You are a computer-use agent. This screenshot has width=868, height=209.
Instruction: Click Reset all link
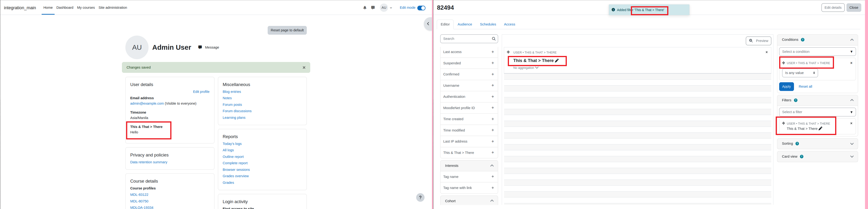point(805,87)
